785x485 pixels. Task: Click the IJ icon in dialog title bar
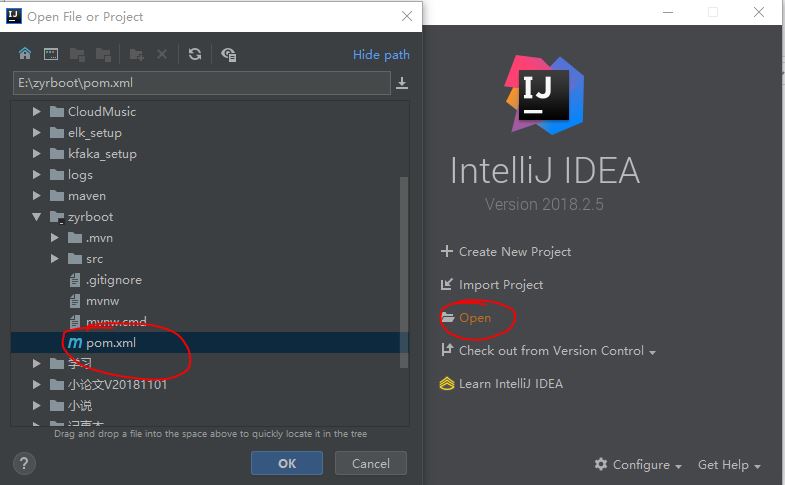click(14, 16)
